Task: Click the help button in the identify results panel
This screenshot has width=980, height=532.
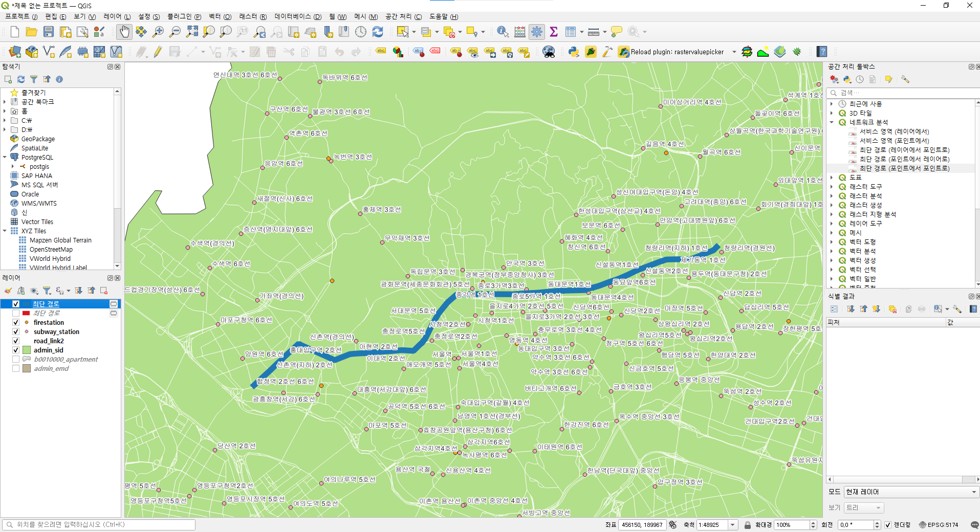Action: pos(974,309)
